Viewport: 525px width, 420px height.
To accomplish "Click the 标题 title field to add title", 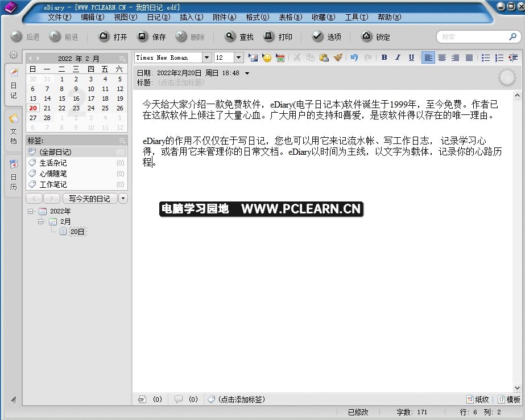I will pyautogui.click(x=181, y=83).
